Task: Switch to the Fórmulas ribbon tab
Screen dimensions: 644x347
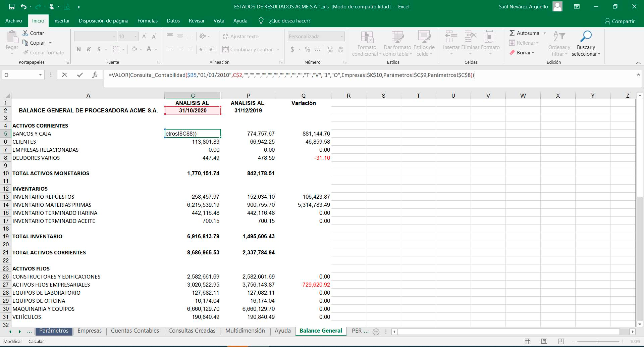Action: (x=147, y=21)
